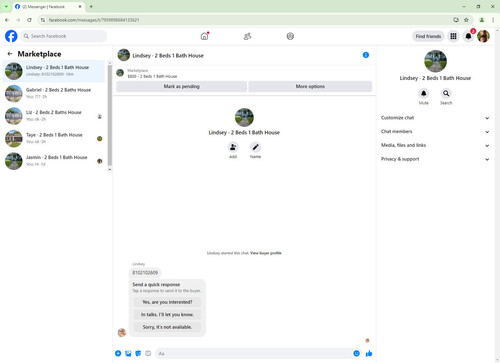The width and height of the screenshot is (500, 363).
Task: Open more actions plus icon in composer
Action: coord(118,353)
